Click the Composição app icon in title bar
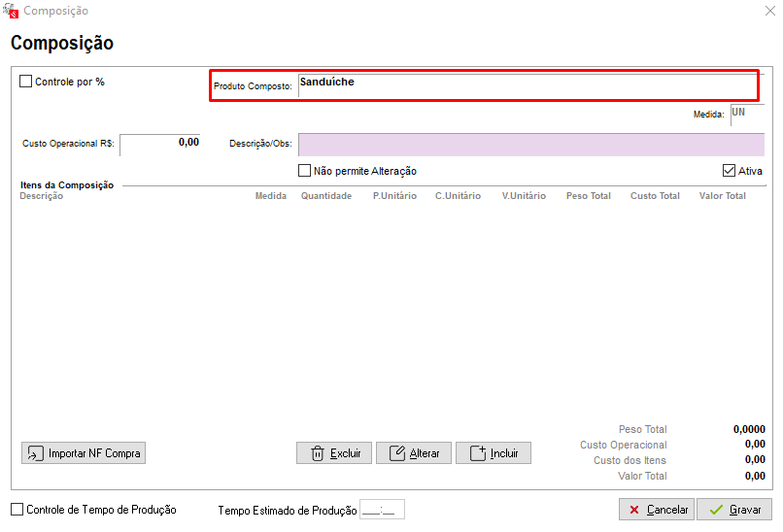This screenshot has height=532, width=783. [x=11, y=10]
